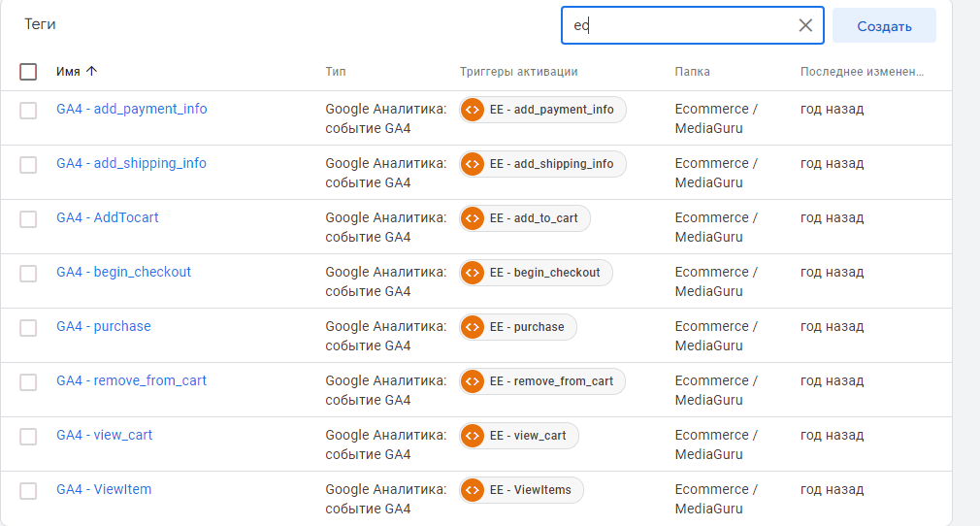The height and width of the screenshot is (526, 980).
Task: Sort by Последнее изменение column header
Action: (x=862, y=71)
